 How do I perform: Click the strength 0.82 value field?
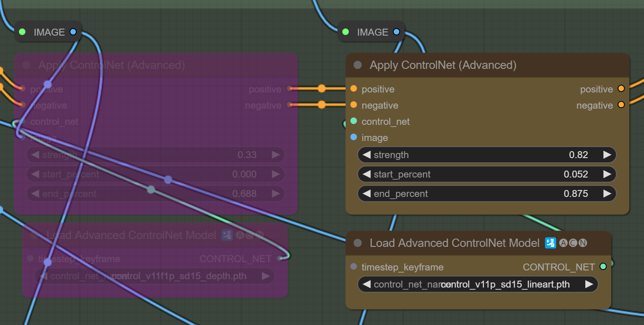(487, 155)
